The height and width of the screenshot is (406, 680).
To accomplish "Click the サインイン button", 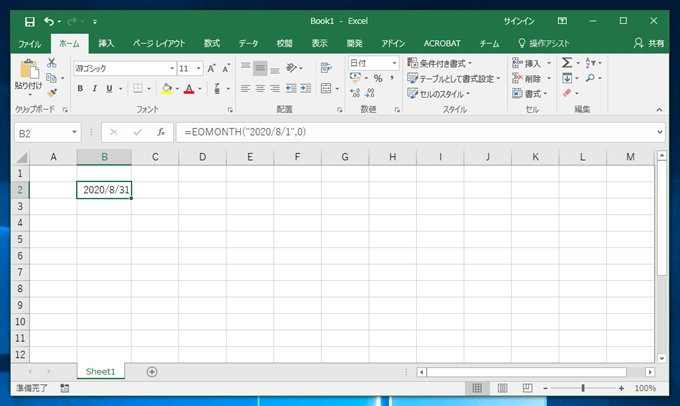I will pyautogui.click(x=519, y=21).
